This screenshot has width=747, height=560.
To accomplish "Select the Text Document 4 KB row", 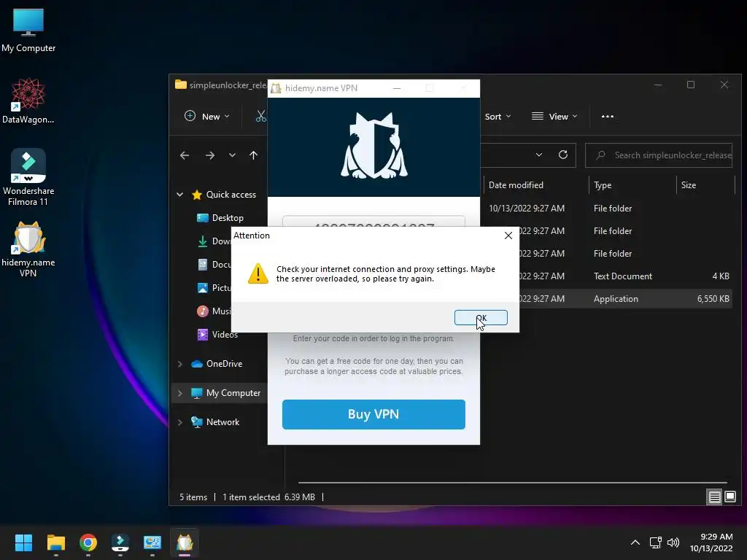I will (624, 276).
